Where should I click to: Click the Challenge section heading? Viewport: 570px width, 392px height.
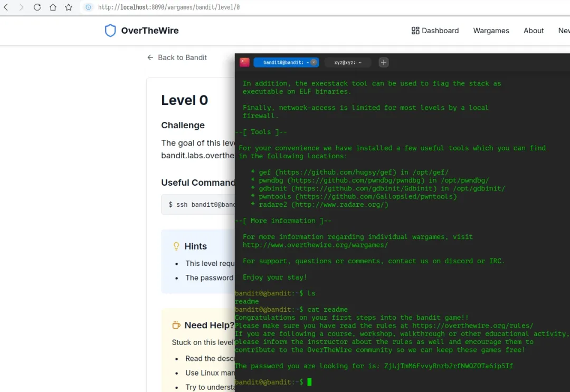point(183,126)
